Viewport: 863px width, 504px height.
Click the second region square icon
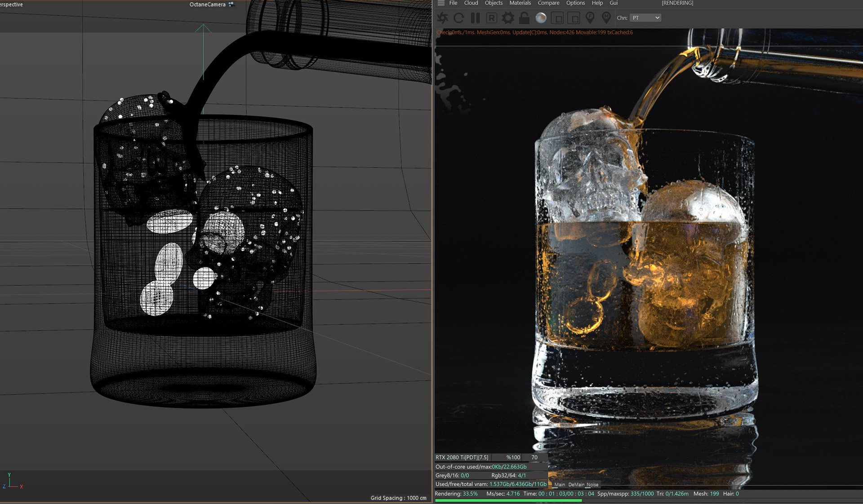(574, 18)
